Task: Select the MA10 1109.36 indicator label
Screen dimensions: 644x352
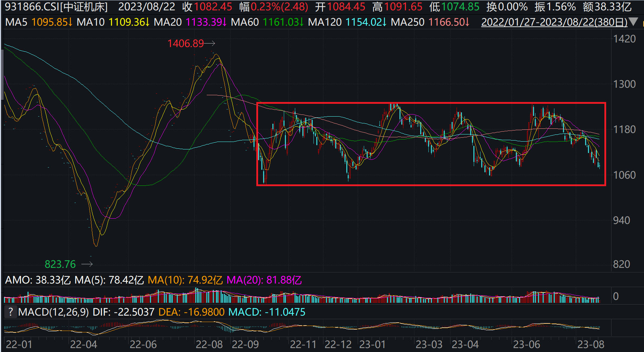Action: click(x=113, y=22)
